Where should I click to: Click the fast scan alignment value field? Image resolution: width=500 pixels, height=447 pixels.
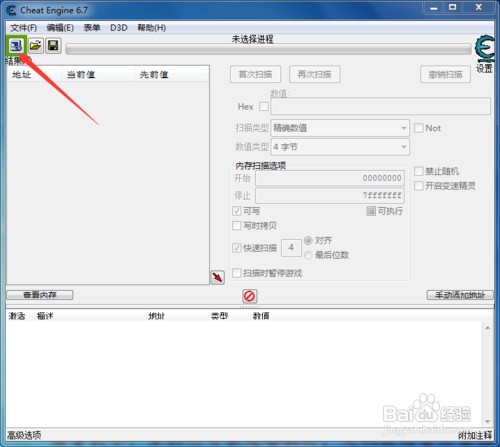pyautogui.click(x=291, y=248)
